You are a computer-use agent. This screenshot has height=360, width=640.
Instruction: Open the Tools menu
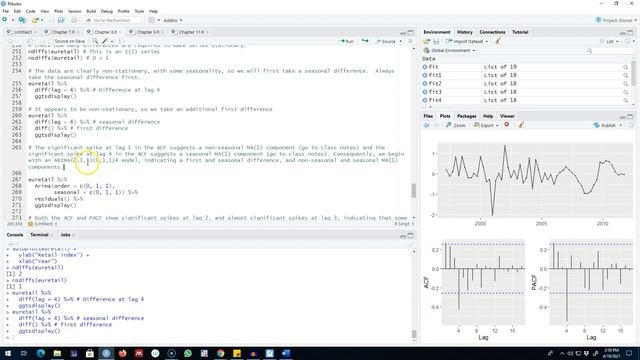point(139,11)
